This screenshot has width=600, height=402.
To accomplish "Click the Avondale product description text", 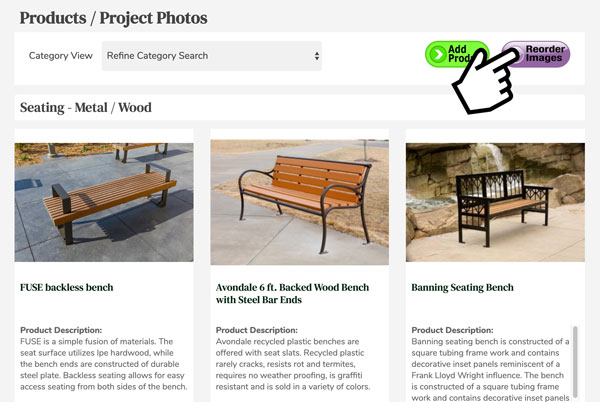I will [293, 364].
